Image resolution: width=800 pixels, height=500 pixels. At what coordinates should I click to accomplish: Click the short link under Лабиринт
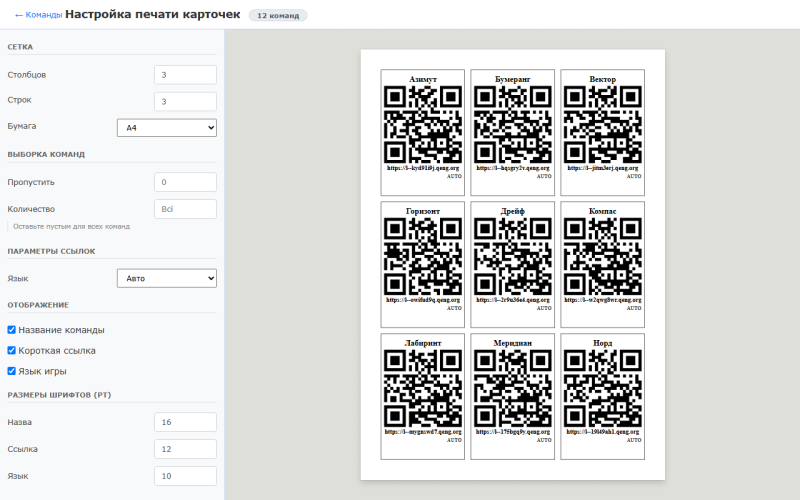pos(423,432)
